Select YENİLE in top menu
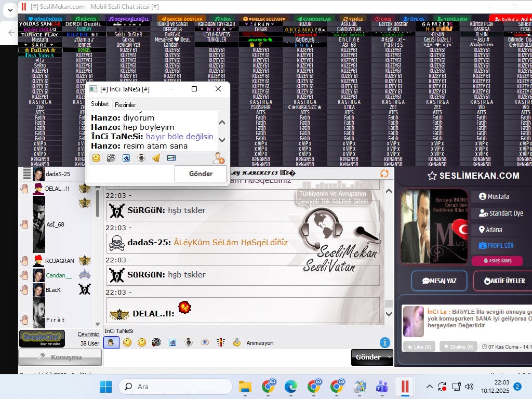This screenshot has width=532, height=399. click(x=353, y=19)
